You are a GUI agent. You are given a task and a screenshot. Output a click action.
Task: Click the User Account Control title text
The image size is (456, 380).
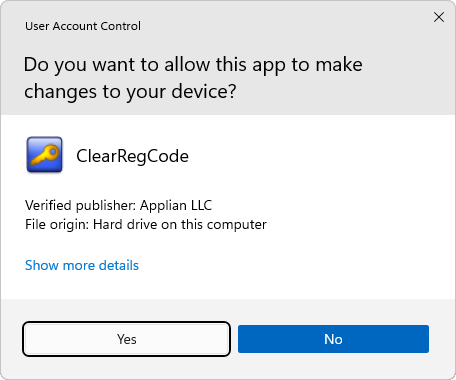(83, 26)
